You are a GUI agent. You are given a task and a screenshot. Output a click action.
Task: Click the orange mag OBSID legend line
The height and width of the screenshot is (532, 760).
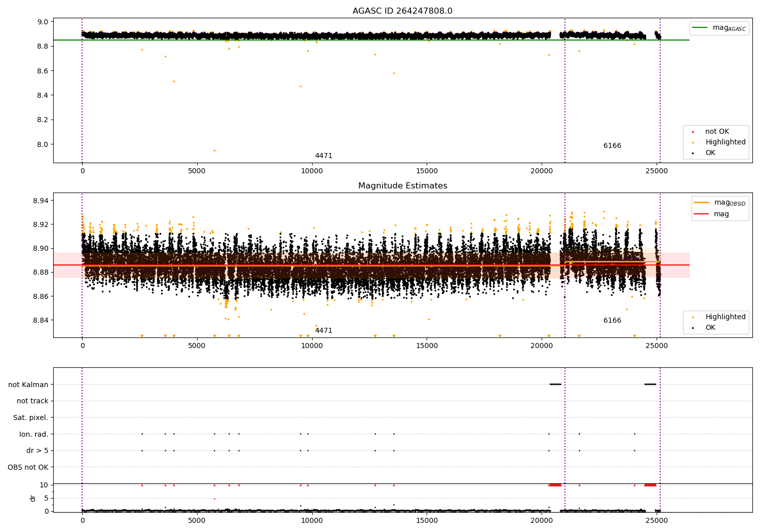click(x=702, y=203)
